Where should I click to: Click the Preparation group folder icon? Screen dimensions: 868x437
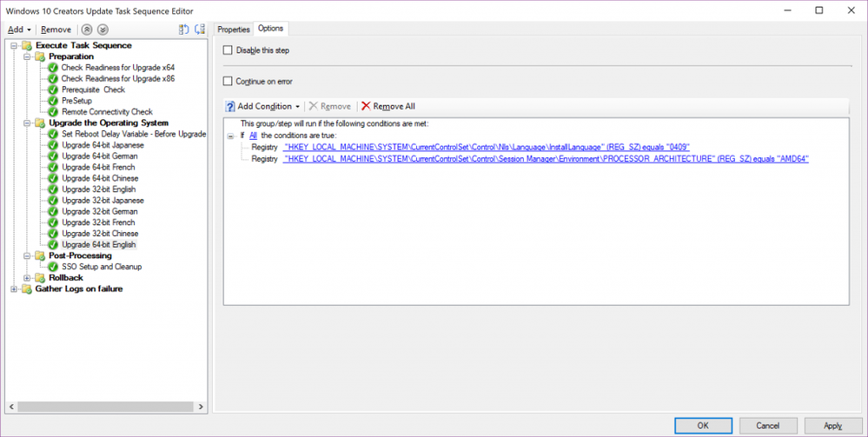click(40, 56)
